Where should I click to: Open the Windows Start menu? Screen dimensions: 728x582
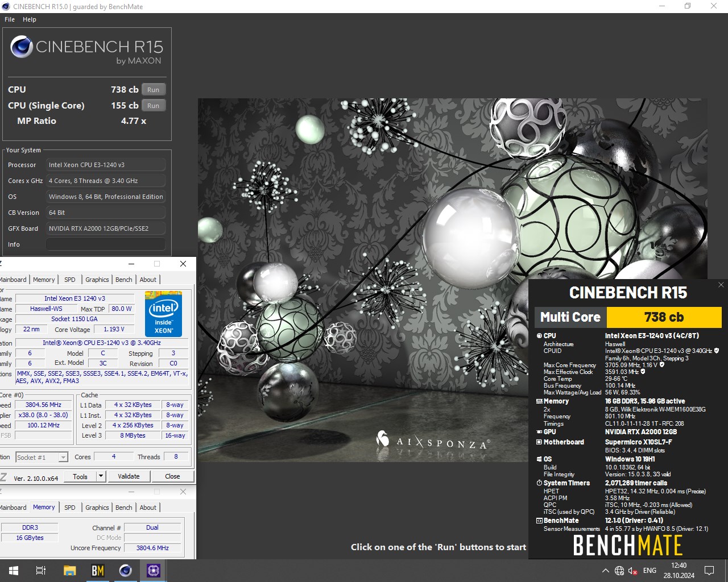pyautogui.click(x=13, y=571)
